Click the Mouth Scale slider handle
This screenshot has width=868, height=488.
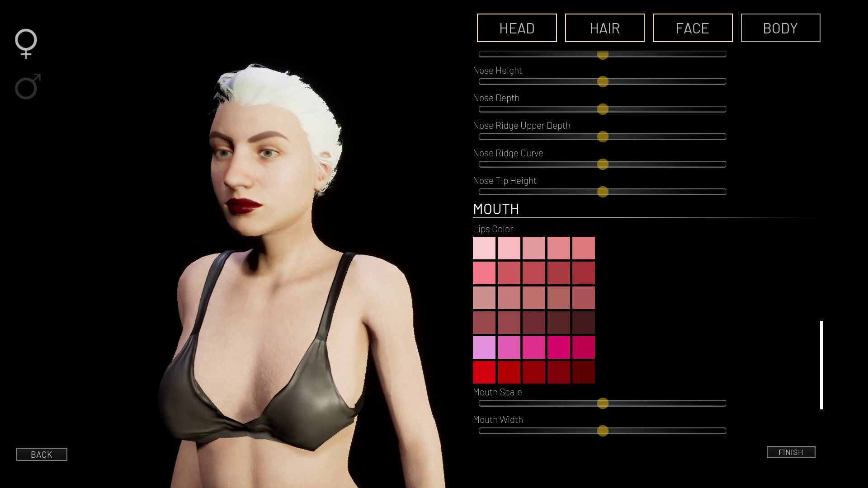tap(603, 404)
